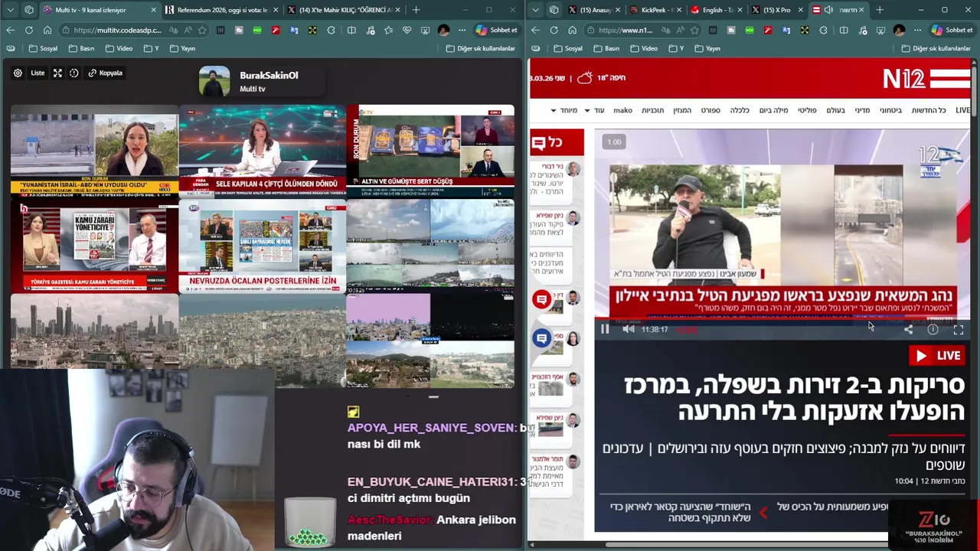The width and height of the screenshot is (980, 551).
Task: Open the ספורט section in N12 nav
Action: coord(710,110)
